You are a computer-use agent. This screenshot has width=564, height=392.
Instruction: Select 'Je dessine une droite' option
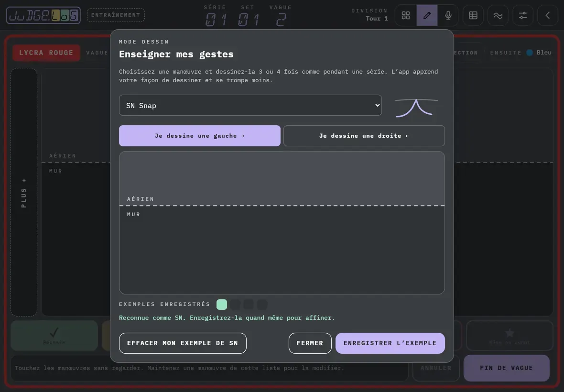pyautogui.click(x=364, y=136)
